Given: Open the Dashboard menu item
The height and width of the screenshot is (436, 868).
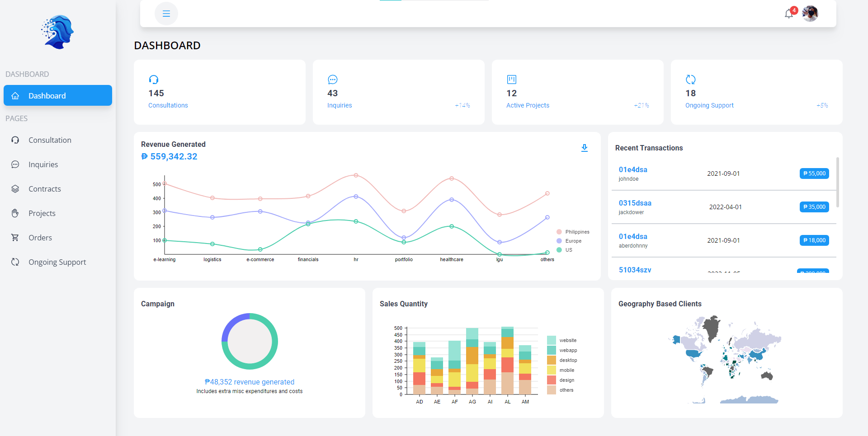Looking at the screenshot, I should pos(58,95).
